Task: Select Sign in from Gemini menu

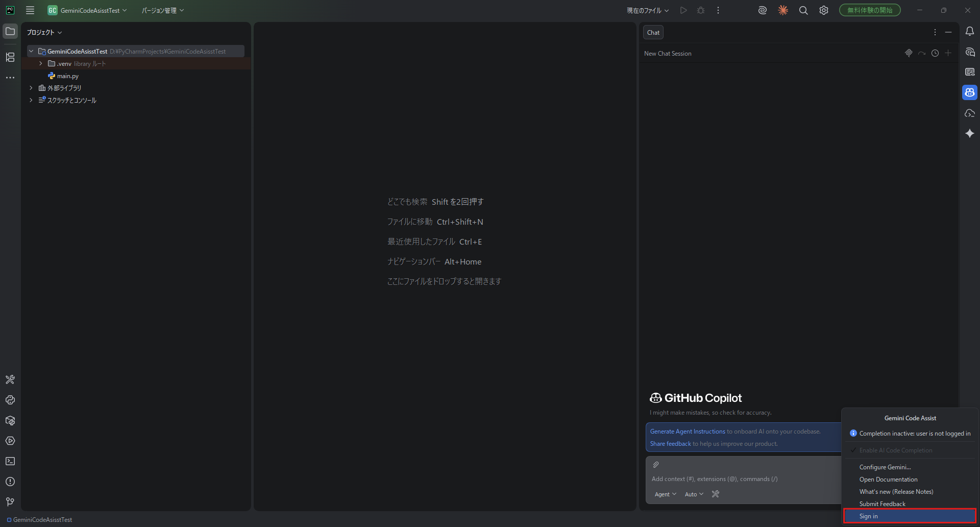Action: (869, 516)
